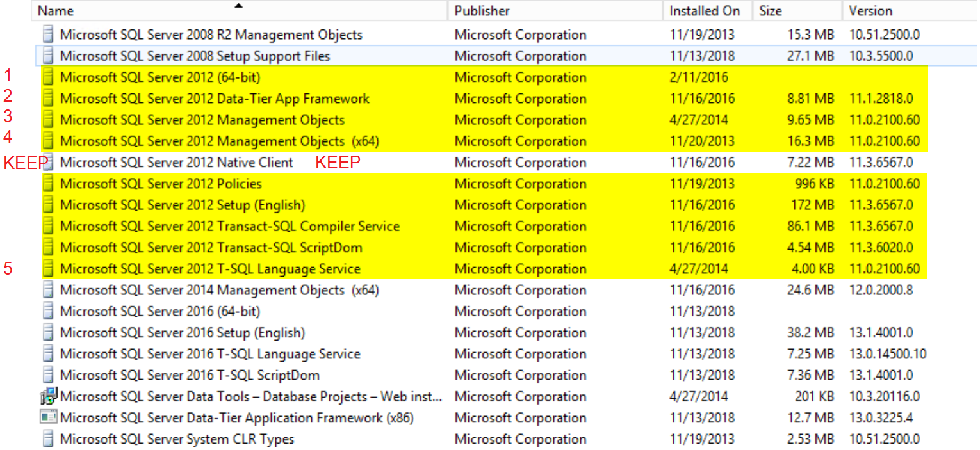Click version 12.0.2000.8 cell
980x450 pixels.
(x=881, y=290)
